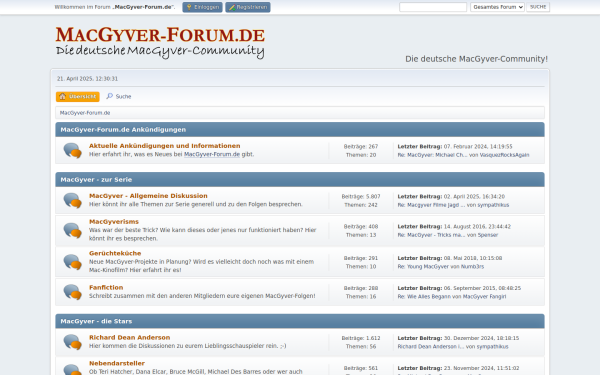
Task: Open the last post 'Re: MacGyver - Tricks ma...'
Action: 431,235
